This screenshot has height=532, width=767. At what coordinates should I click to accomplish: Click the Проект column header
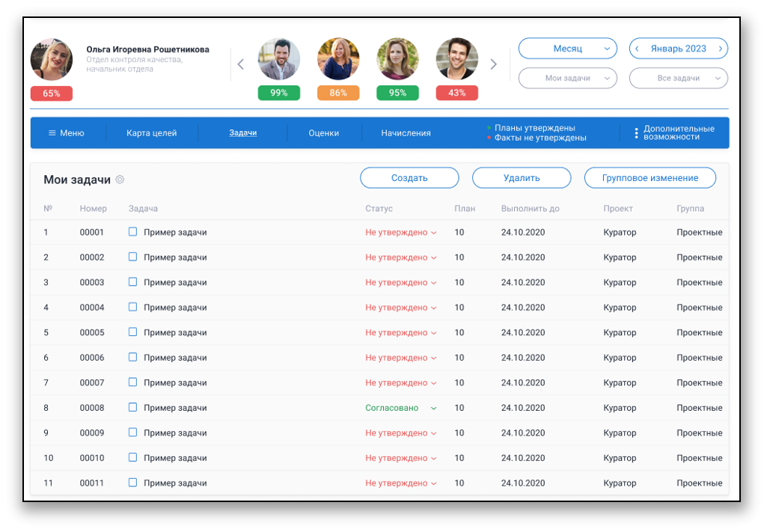point(618,208)
